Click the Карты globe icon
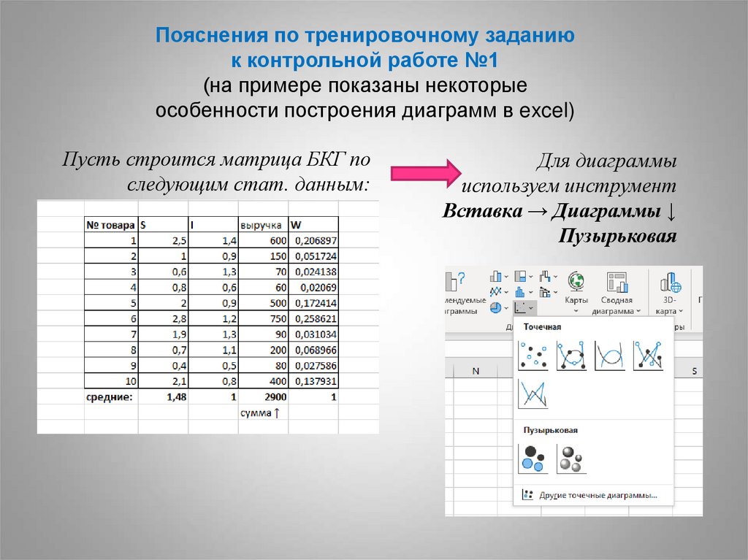This screenshot has height=560, width=748. point(576,281)
